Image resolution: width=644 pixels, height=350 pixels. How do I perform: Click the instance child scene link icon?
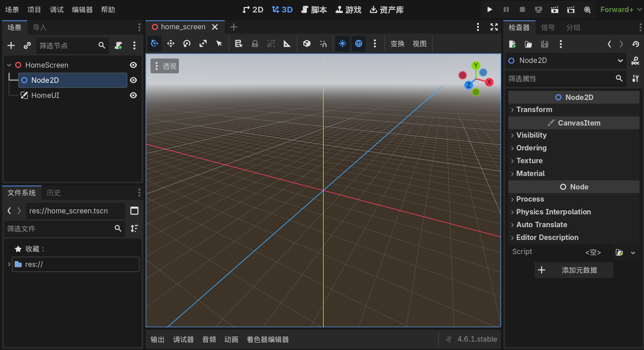tap(27, 45)
